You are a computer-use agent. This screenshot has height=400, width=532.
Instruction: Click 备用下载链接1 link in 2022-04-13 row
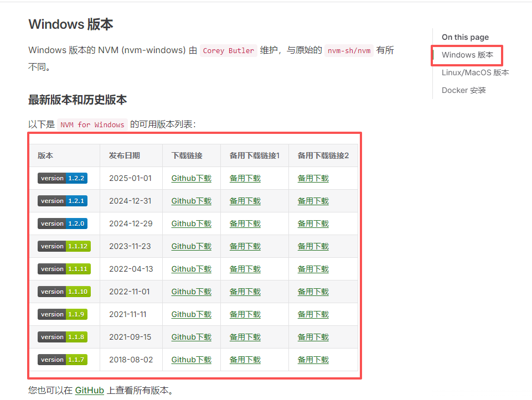[245, 269]
